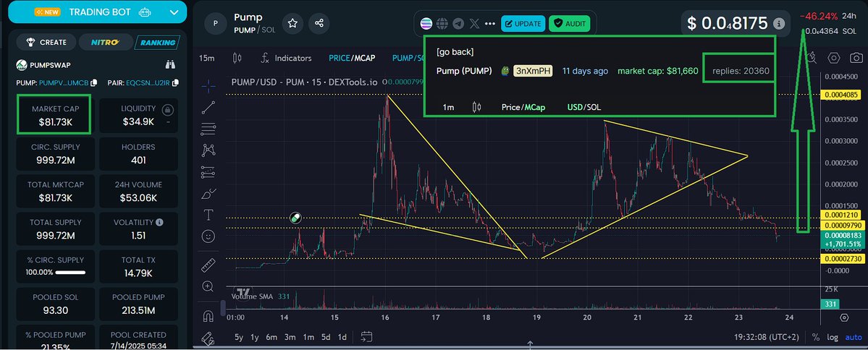Open chart settings hexagon icon

coord(834,58)
